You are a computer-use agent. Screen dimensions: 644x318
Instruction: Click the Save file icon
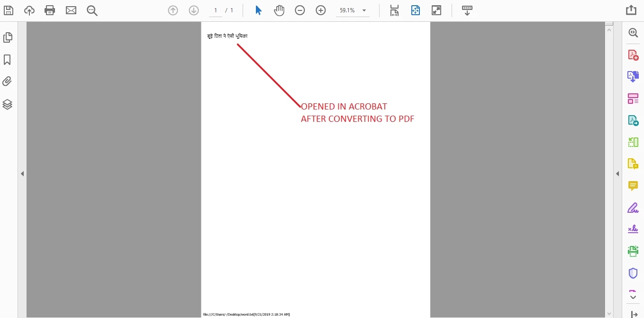coord(9,10)
